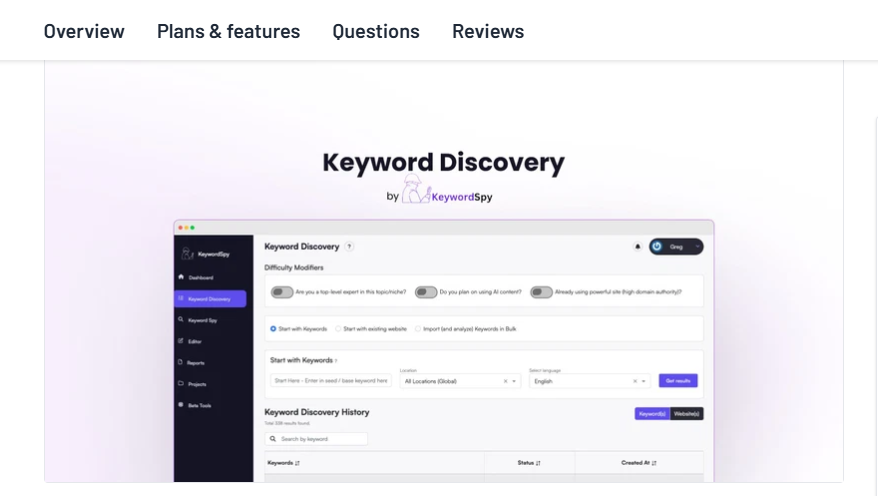Open the Reviews tab

coord(488,31)
